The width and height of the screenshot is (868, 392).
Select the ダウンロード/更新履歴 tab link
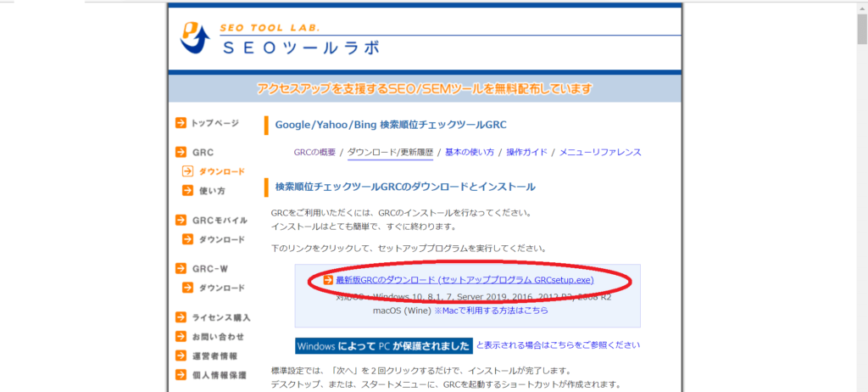coord(390,153)
